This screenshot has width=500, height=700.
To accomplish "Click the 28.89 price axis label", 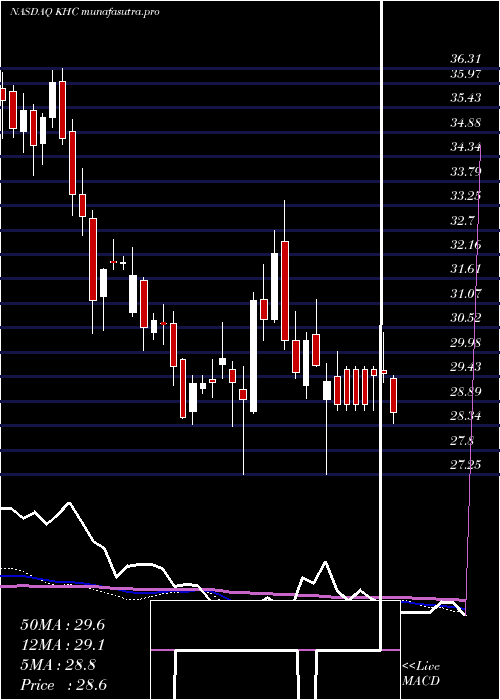I will 466,392.
